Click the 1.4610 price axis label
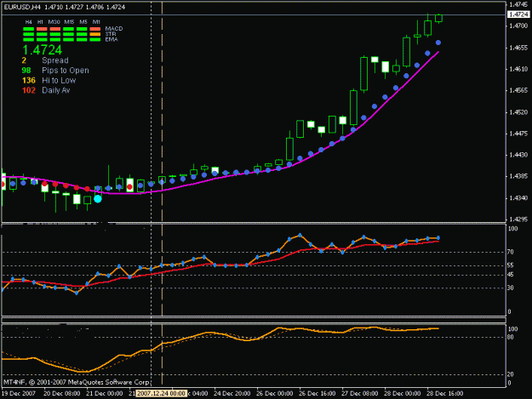Image resolution: width=532 pixels, height=399 pixels. [x=518, y=69]
